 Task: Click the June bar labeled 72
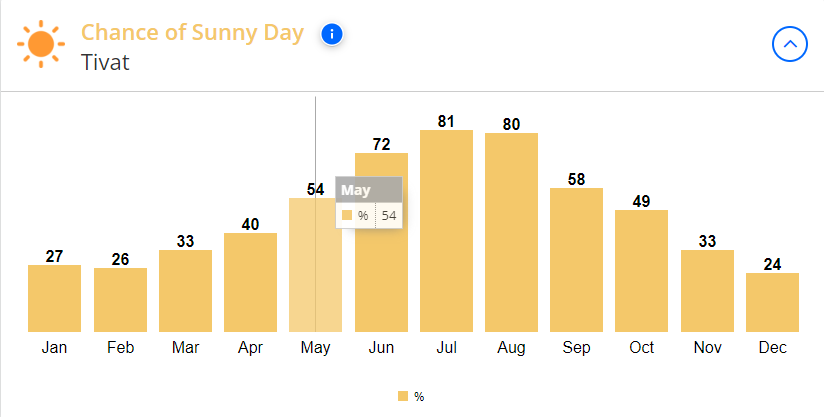pyautogui.click(x=381, y=243)
